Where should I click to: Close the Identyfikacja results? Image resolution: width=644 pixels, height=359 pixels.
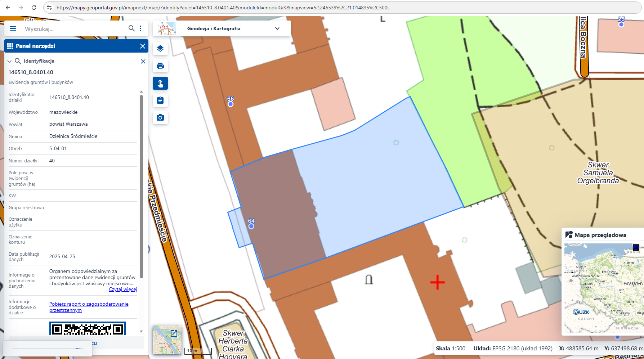coord(143,62)
